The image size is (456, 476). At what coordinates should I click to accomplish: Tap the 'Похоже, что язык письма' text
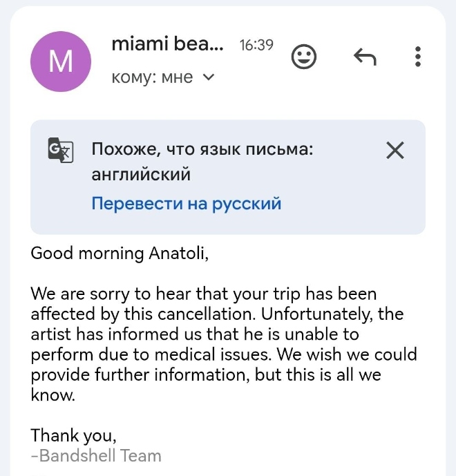(x=202, y=150)
